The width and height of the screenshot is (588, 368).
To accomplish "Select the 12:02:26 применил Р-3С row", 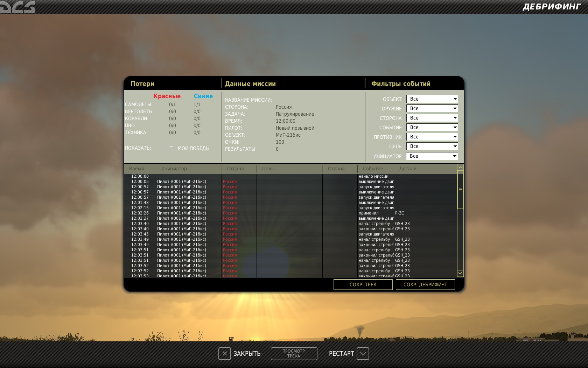I will click(290, 213).
